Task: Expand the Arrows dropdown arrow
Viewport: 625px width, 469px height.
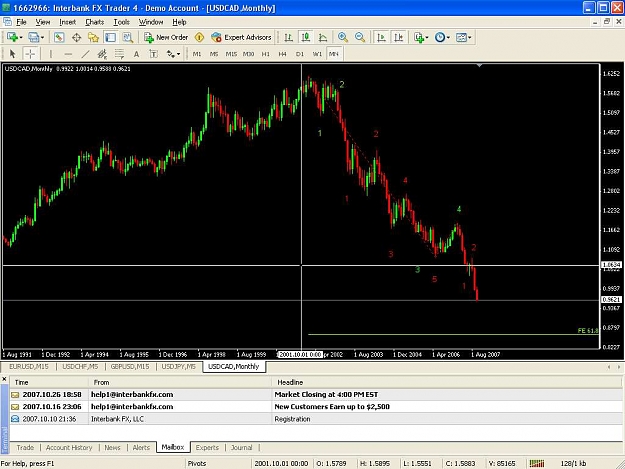Action: click(x=179, y=54)
